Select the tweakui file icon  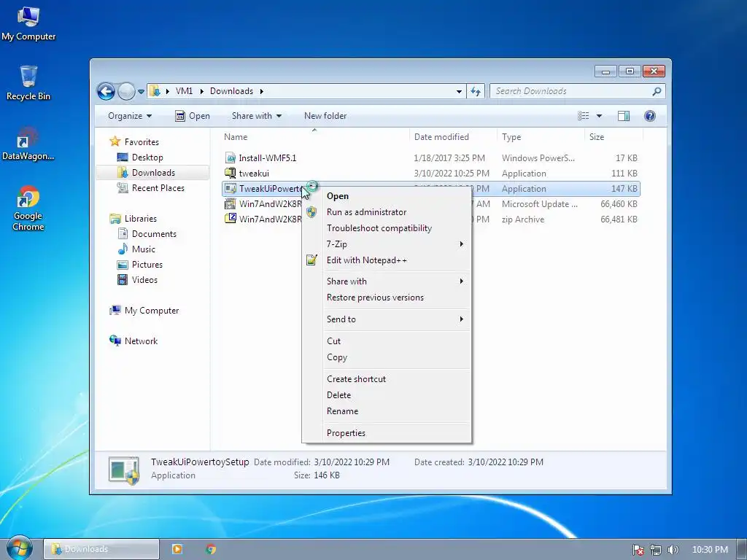pos(230,173)
